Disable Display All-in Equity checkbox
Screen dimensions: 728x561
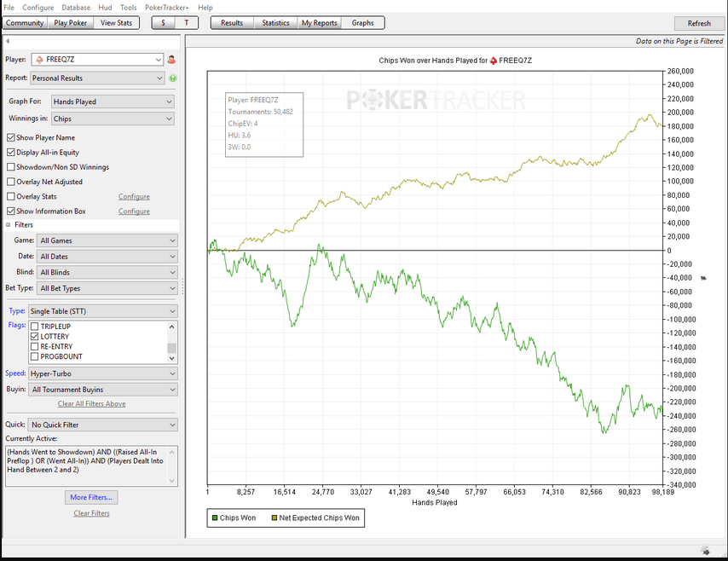coord(11,153)
